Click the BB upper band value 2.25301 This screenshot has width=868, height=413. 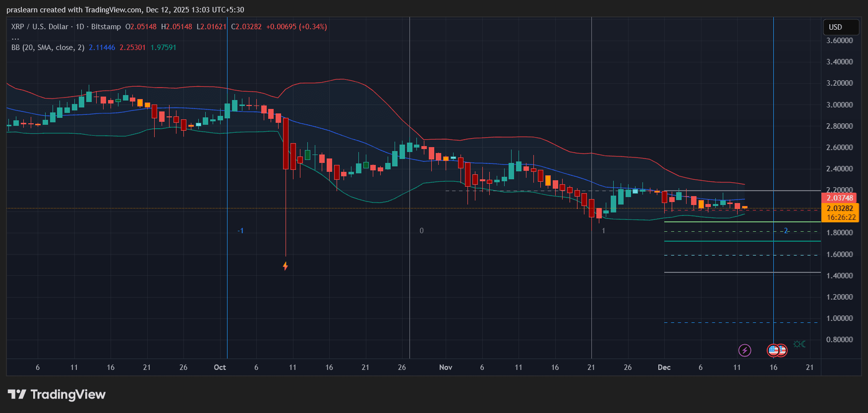[132, 48]
